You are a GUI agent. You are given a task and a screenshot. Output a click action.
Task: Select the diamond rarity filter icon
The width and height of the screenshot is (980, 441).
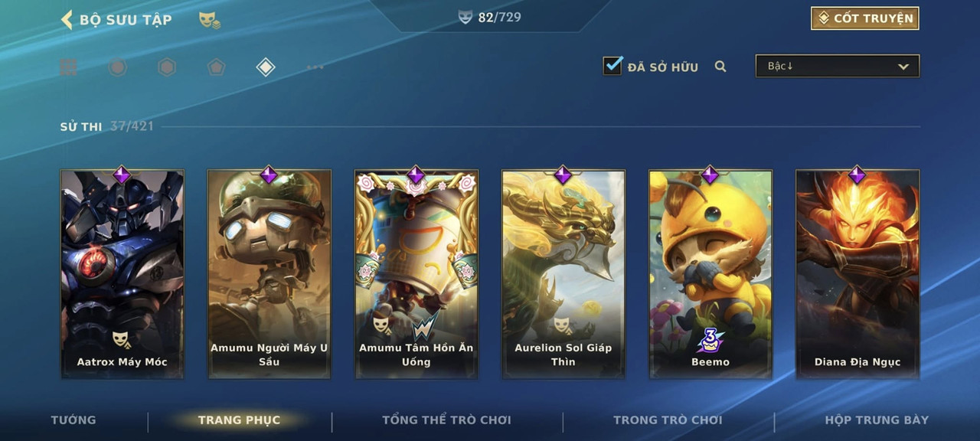(266, 67)
